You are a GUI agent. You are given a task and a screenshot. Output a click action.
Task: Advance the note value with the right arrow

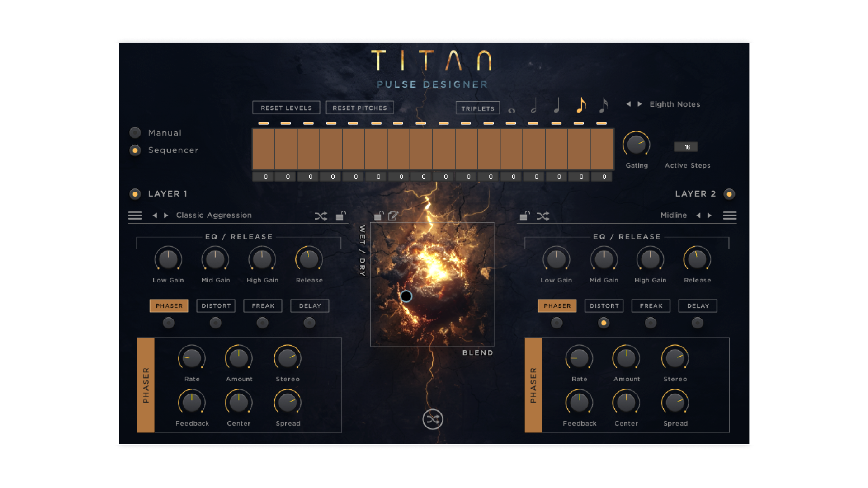click(638, 104)
